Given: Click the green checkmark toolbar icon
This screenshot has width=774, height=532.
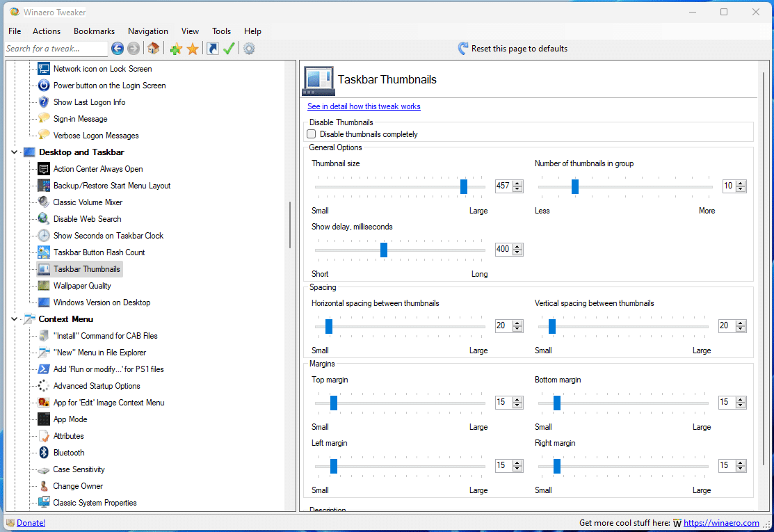Looking at the screenshot, I should click(x=229, y=49).
